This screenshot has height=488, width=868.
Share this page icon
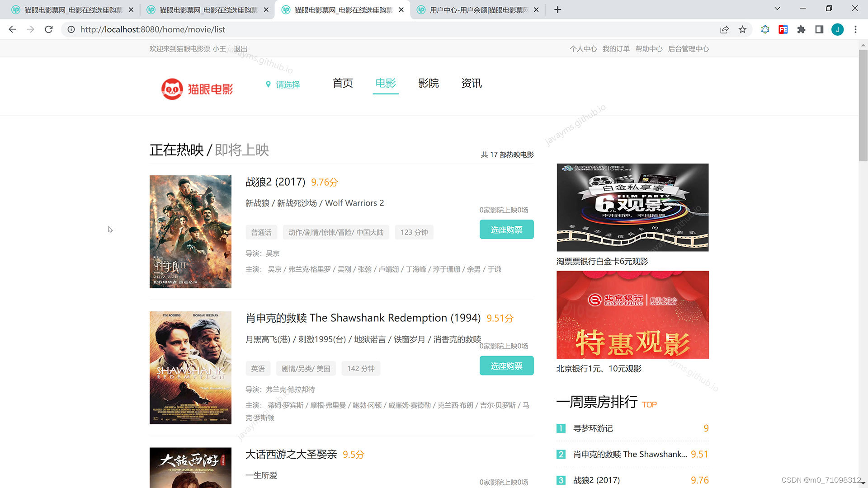point(724,29)
